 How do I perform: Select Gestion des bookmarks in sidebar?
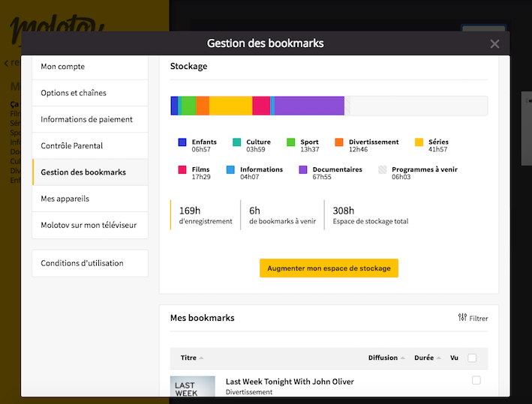click(x=90, y=172)
